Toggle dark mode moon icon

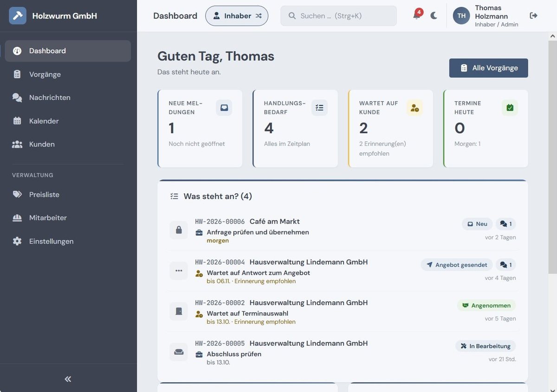(434, 16)
